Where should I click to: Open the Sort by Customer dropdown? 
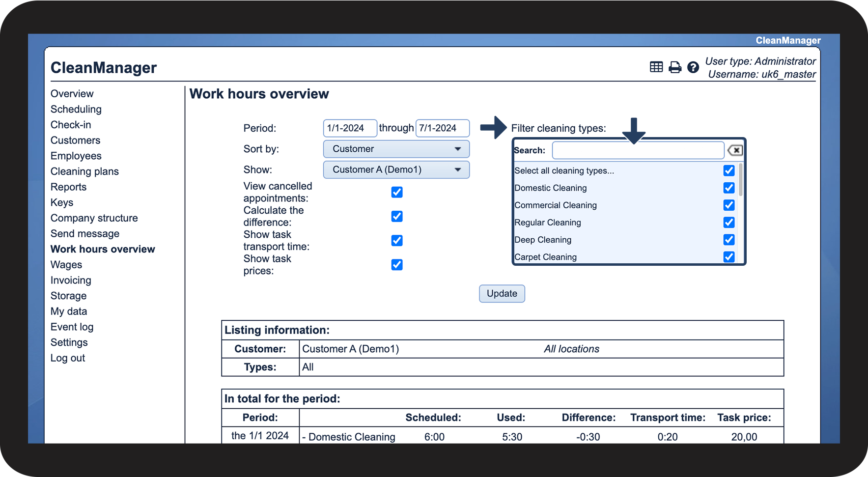pyautogui.click(x=396, y=149)
